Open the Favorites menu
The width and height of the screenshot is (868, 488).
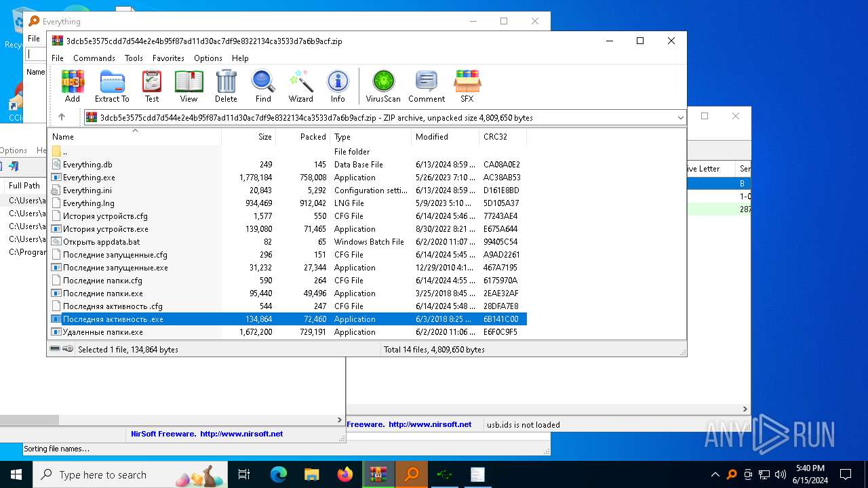pyautogui.click(x=168, y=58)
